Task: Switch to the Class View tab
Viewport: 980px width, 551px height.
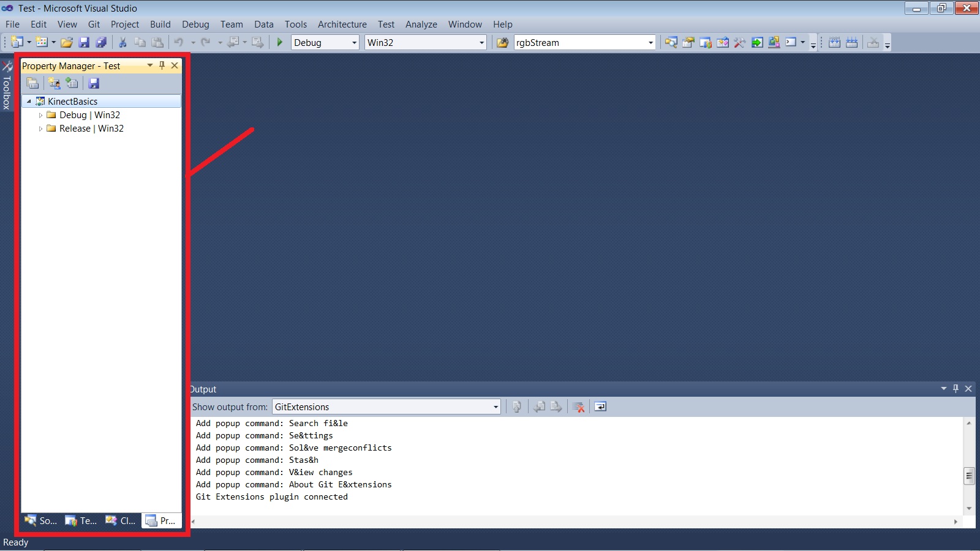Action: pyautogui.click(x=121, y=520)
